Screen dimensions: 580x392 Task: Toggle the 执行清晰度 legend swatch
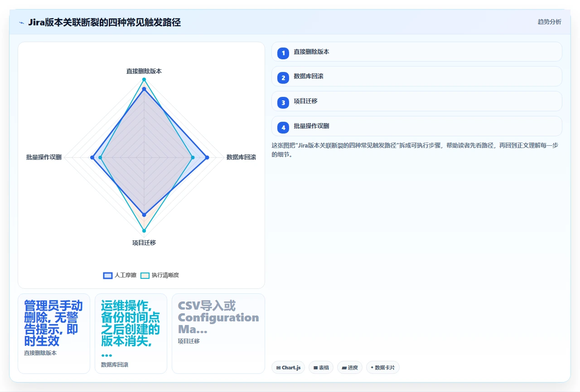[x=145, y=275]
